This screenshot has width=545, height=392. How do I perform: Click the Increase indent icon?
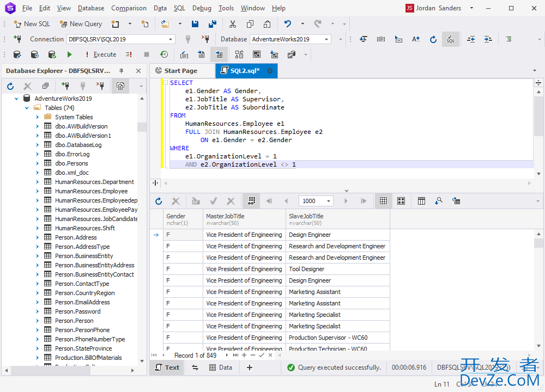coord(488,39)
